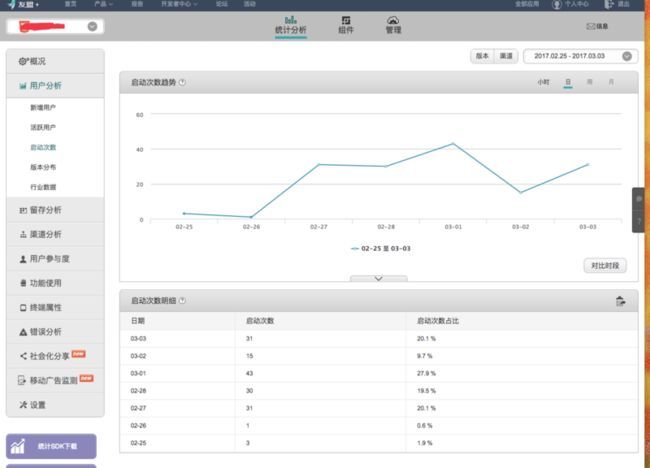The height and width of the screenshot is (468, 650).
Task: Open the 统计分析 statistics tab icon
Action: [291, 20]
